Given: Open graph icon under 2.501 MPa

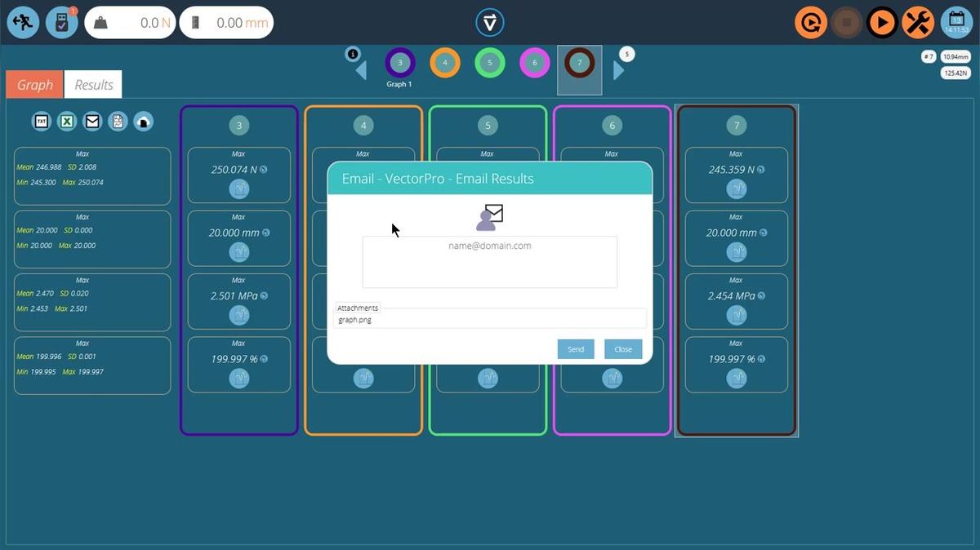Looking at the screenshot, I should pos(239,315).
